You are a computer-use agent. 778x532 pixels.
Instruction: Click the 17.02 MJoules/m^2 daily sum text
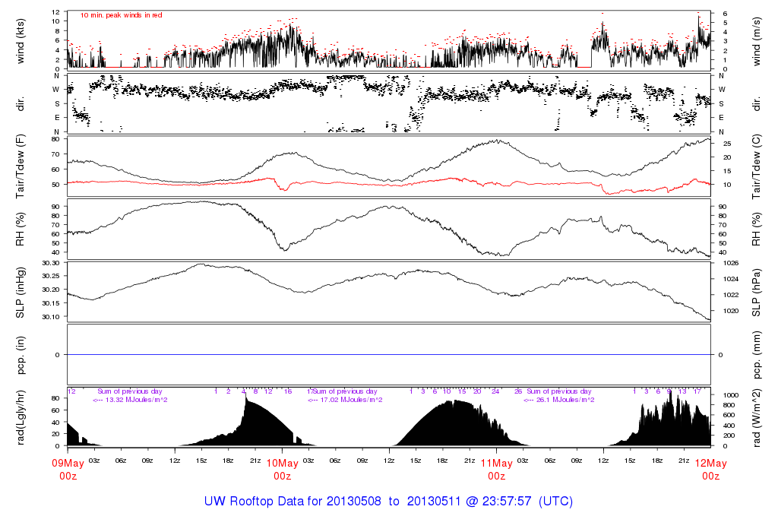click(x=344, y=400)
